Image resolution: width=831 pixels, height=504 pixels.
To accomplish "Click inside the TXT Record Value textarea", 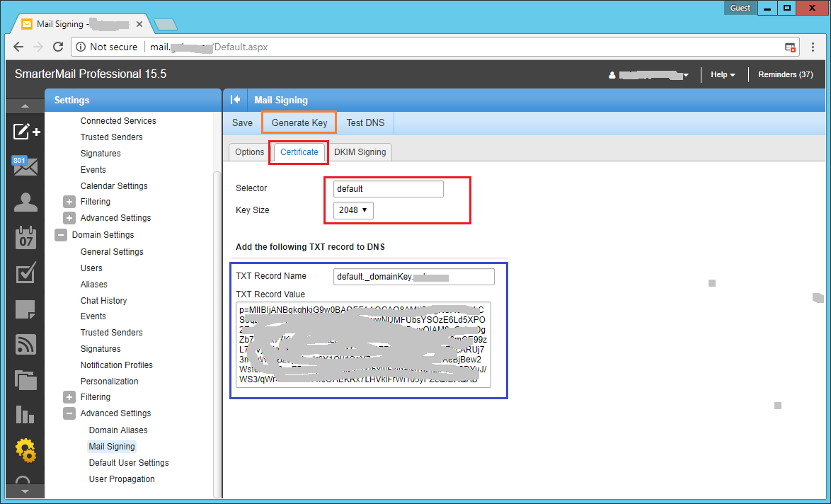I will click(x=363, y=345).
